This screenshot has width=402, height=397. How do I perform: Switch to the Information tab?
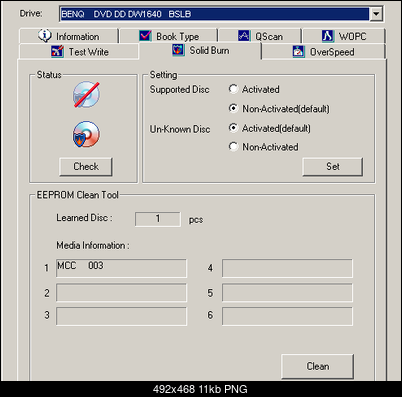[x=69, y=36]
